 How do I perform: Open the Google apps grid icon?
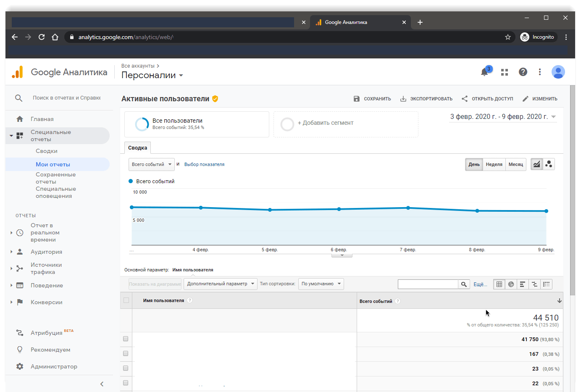pyautogui.click(x=505, y=72)
